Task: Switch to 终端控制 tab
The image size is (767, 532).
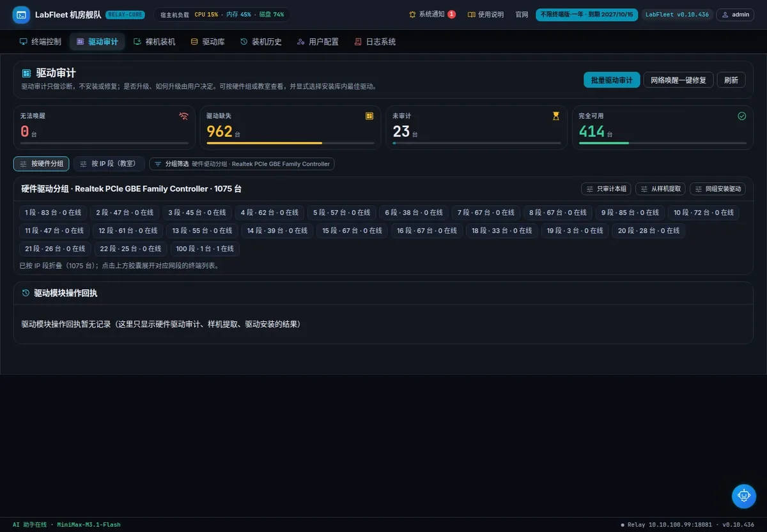Action: [x=40, y=42]
